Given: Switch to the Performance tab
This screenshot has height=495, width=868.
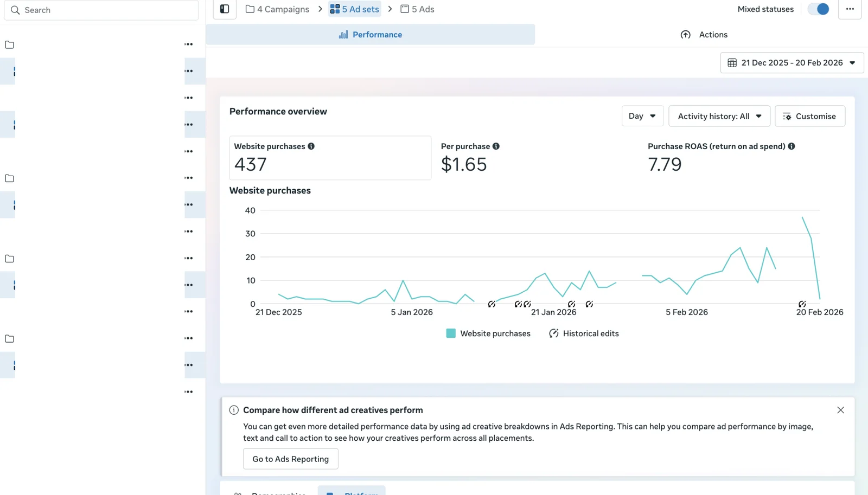Looking at the screenshot, I should (x=371, y=35).
